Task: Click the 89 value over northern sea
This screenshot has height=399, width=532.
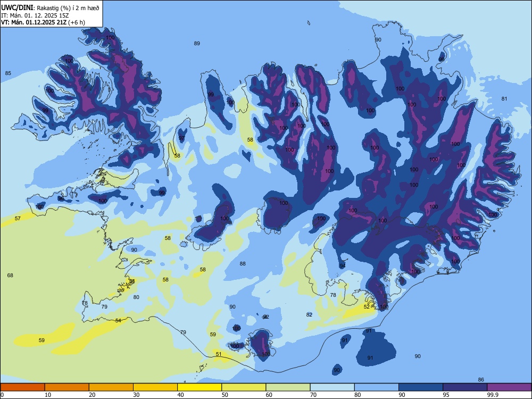Action: pos(197,44)
